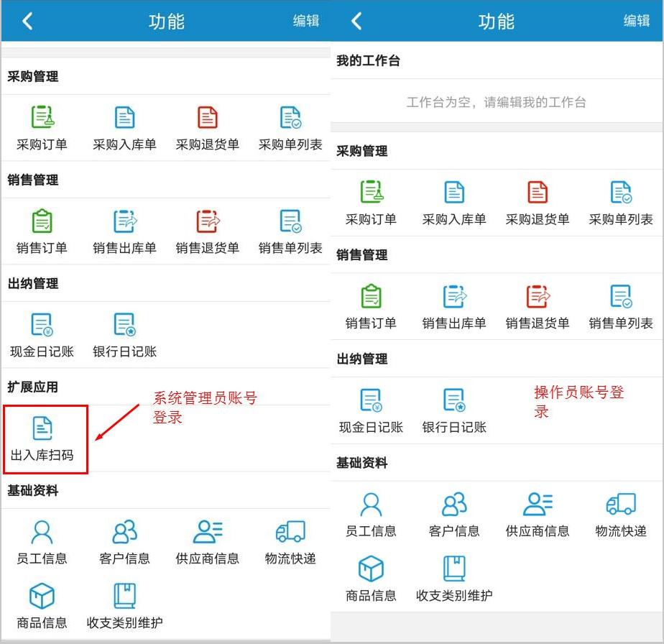Viewport: 664px width, 644px height.
Task: Go back using the arrow on the 扩展应用 screen
Action: click(x=27, y=21)
